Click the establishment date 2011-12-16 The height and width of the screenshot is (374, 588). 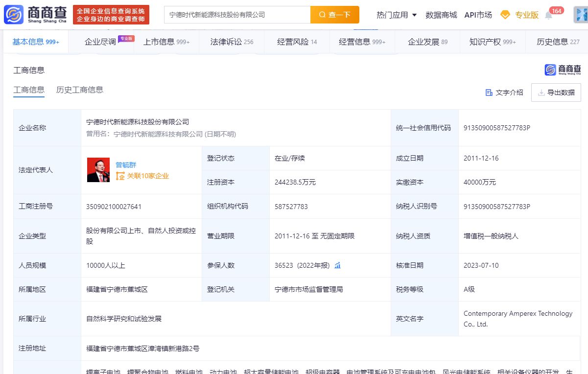tap(481, 158)
